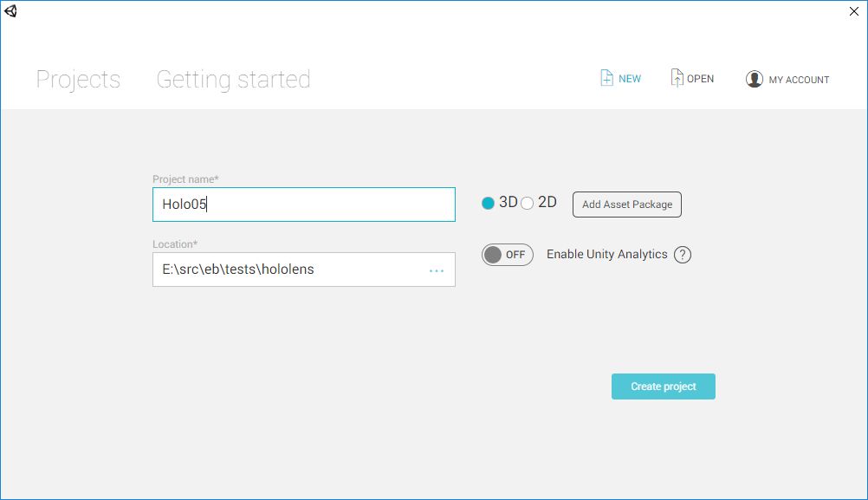This screenshot has width=868, height=500.
Task: Open the Getting started tab
Action: (233, 80)
